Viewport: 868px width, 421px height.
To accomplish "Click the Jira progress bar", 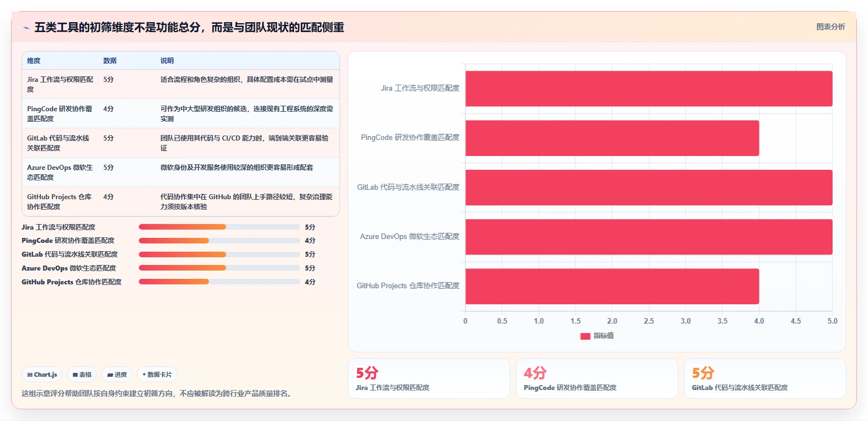I will tap(219, 227).
